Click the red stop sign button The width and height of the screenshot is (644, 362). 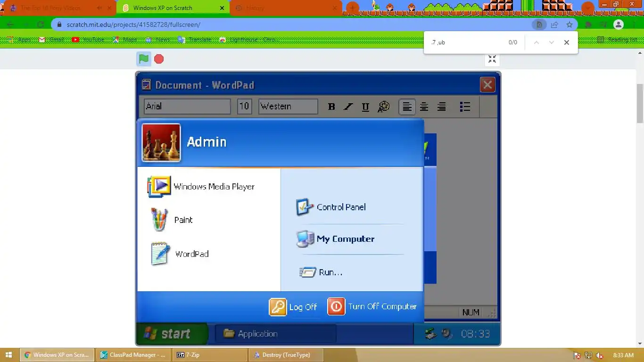coord(159,59)
